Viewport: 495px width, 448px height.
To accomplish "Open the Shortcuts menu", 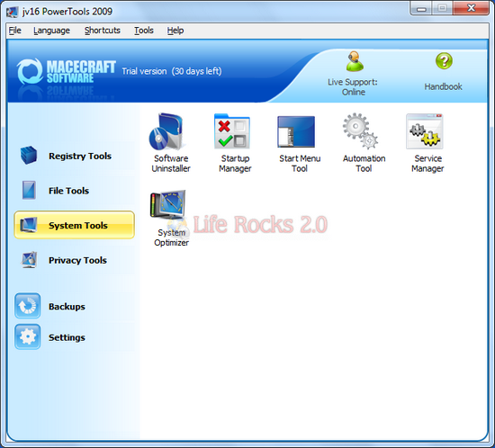I will pos(103,31).
